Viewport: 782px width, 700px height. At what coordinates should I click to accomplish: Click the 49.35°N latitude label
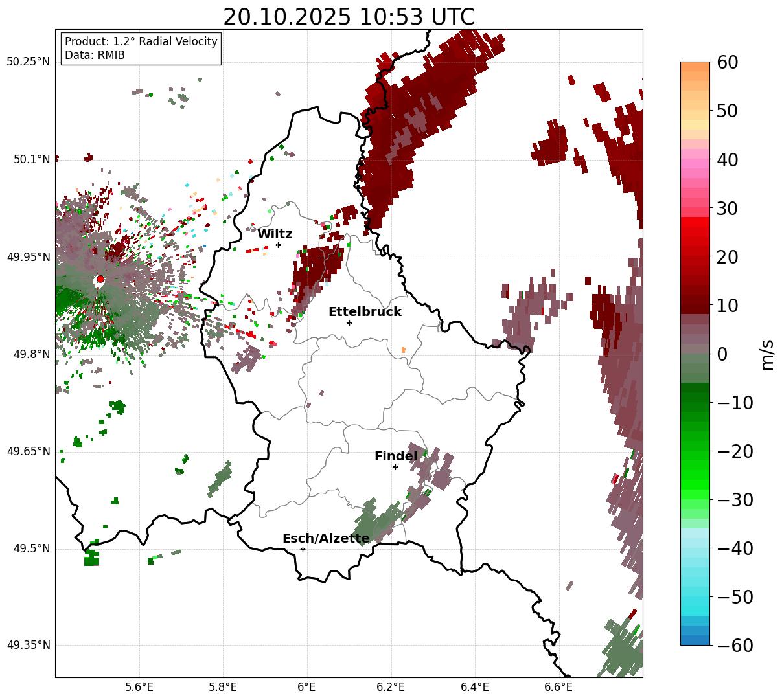click(28, 646)
